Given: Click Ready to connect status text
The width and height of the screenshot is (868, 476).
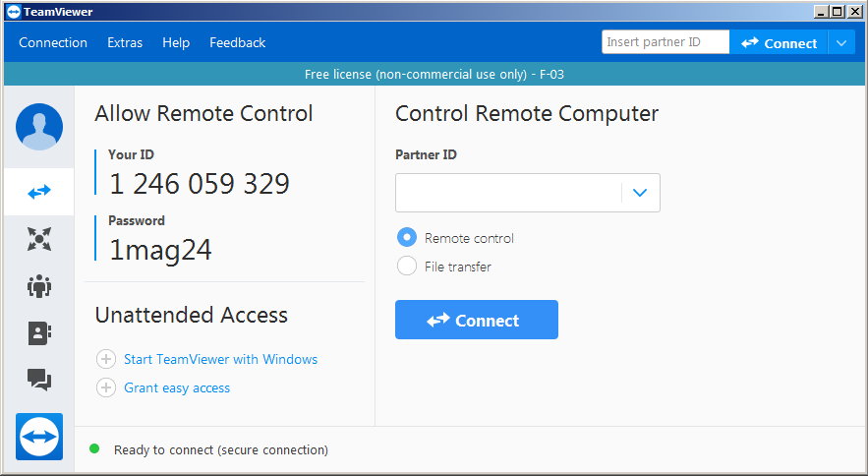Looking at the screenshot, I should coord(221,450).
